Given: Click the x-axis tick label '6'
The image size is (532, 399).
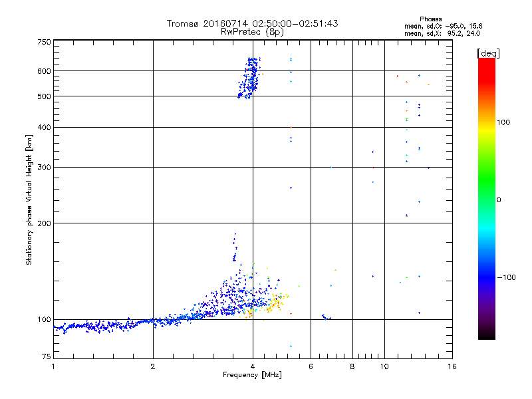Looking at the screenshot, I should point(311,366).
